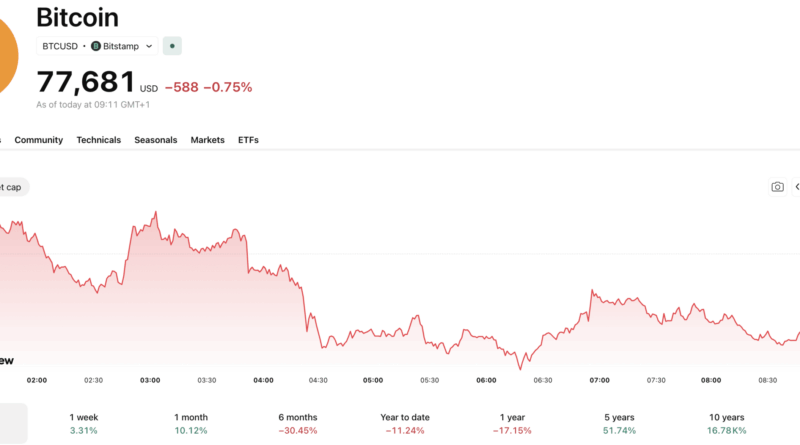Pick the 10 years range
The image size is (800, 445).
point(726,423)
